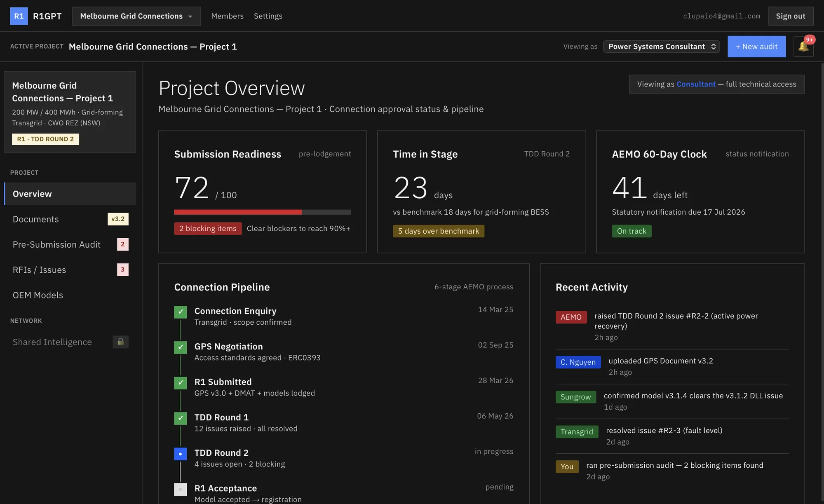This screenshot has width=824, height=504.
Task: Click "ran pre-submission audit" activity entry
Action: [675, 465]
